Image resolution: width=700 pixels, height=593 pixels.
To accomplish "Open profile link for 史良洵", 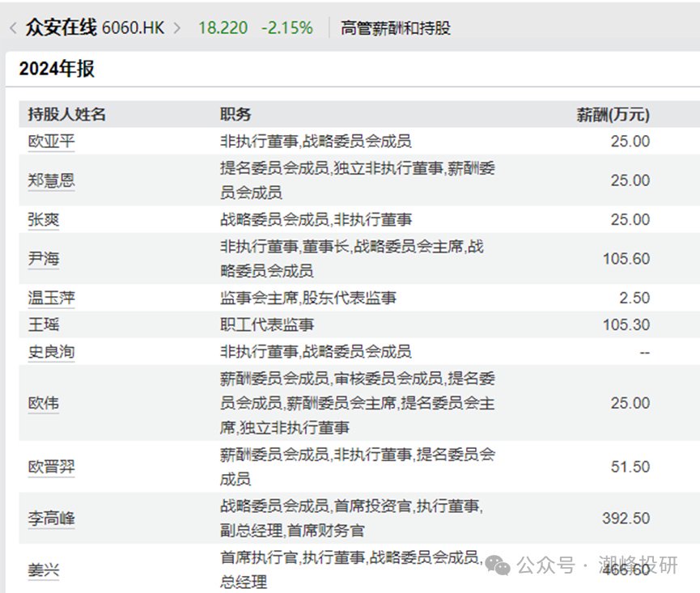I will pyautogui.click(x=51, y=352).
